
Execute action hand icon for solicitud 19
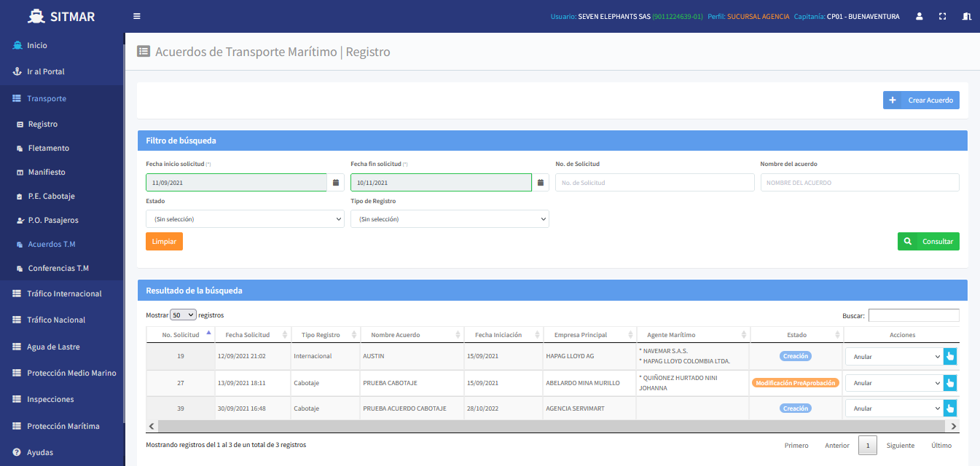coord(950,356)
